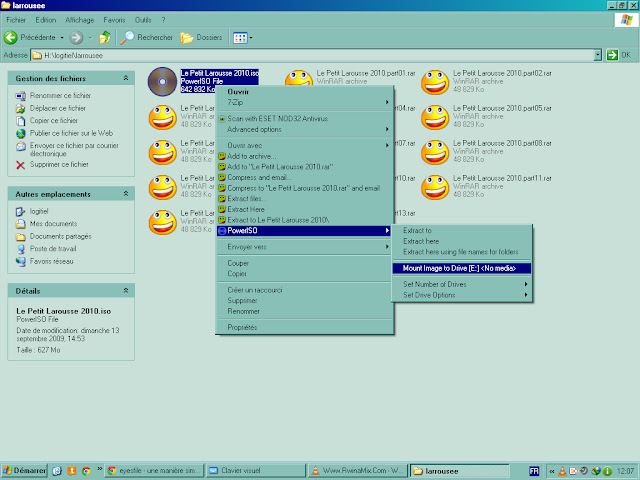Open the Outils menu
Viewport: 640px width, 480px height.
click(x=143, y=20)
